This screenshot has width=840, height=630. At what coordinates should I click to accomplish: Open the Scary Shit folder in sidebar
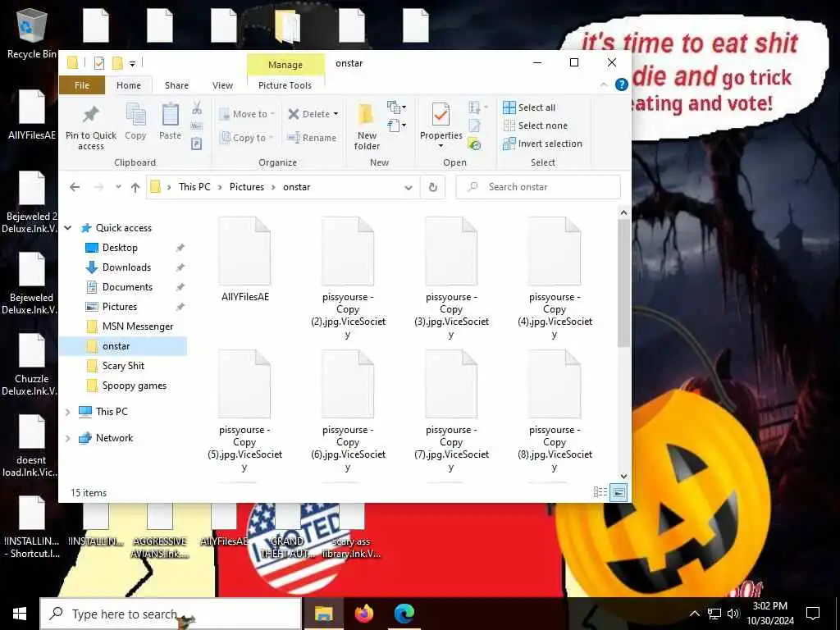point(123,366)
